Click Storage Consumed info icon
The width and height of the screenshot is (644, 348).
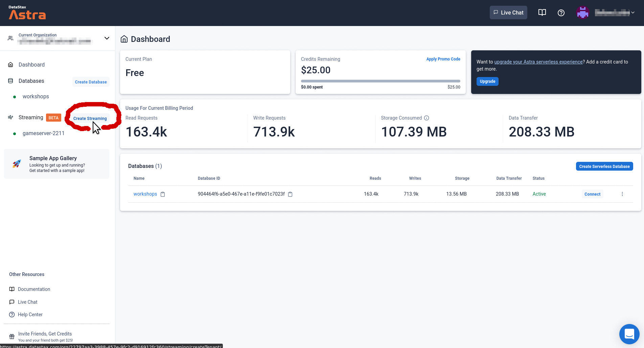(x=427, y=118)
